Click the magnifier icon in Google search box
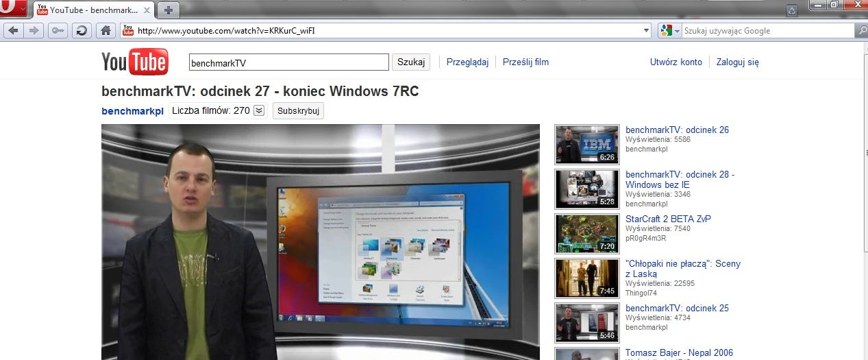Screen dimensions: 868x360 [860, 31]
